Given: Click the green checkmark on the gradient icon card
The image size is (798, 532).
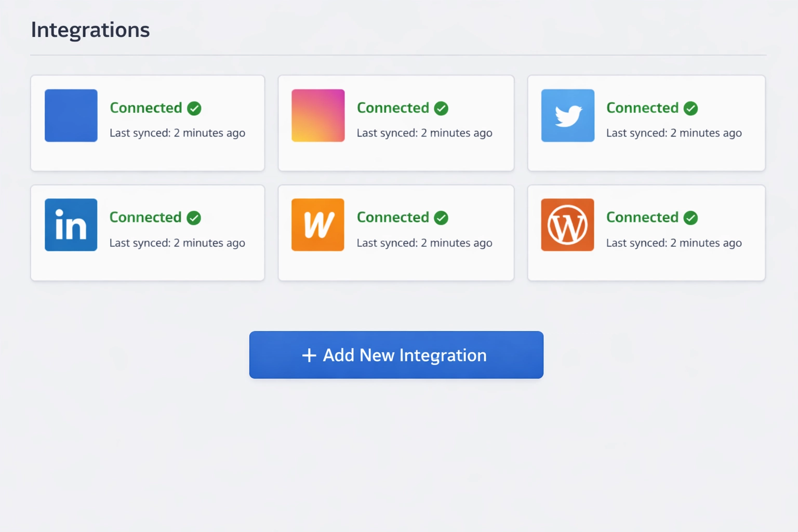Looking at the screenshot, I should [x=441, y=108].
